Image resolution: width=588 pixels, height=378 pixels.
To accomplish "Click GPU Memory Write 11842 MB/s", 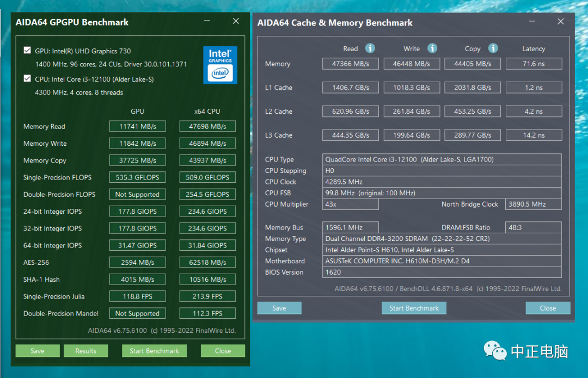I will (138, 143).
